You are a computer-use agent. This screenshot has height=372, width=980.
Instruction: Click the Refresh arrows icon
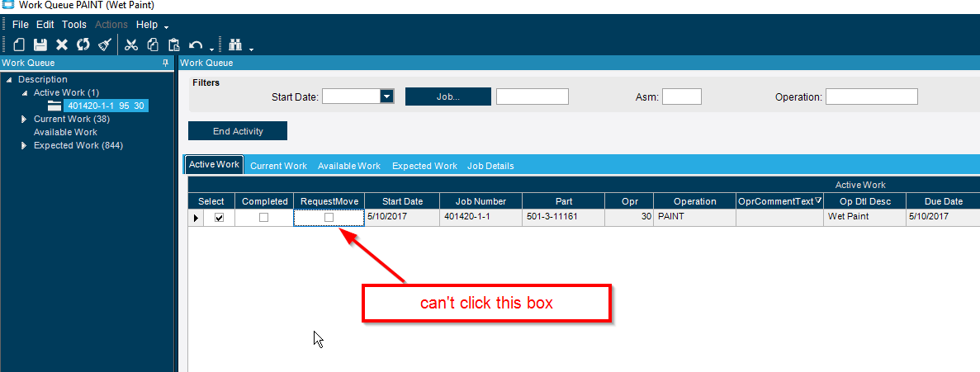coord(83,45)
